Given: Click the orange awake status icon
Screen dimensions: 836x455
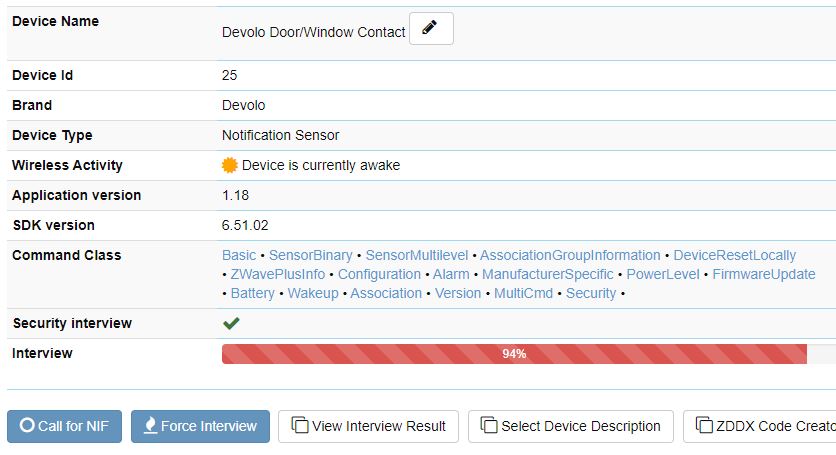Looking at the screenshot, I should pos(229,165).
